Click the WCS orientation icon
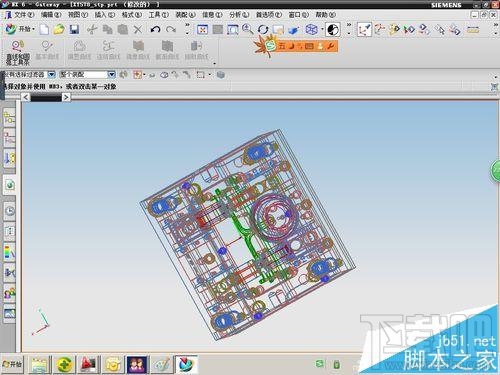This screenshot has width=500, height=375. coord(364,30)
